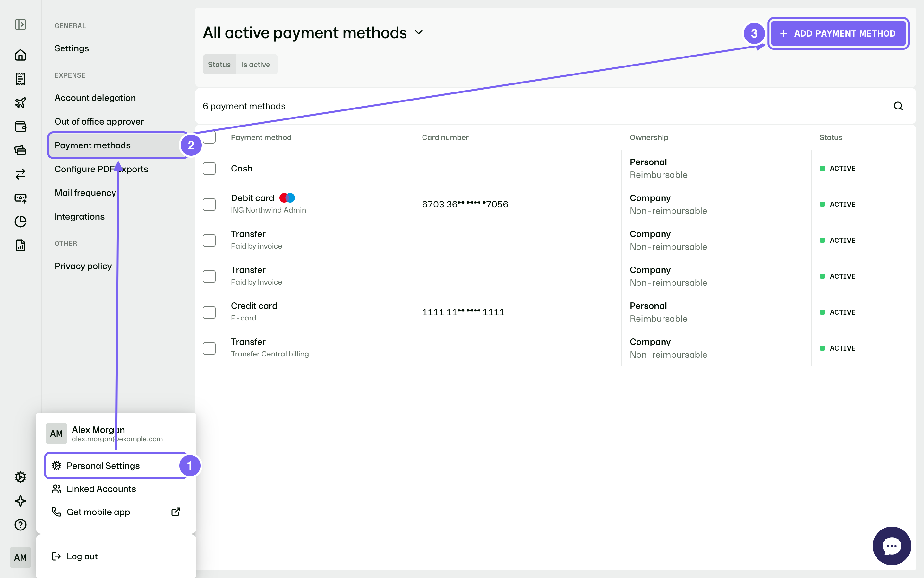Choose Personal Settings in profile menu

coord(116,466)
